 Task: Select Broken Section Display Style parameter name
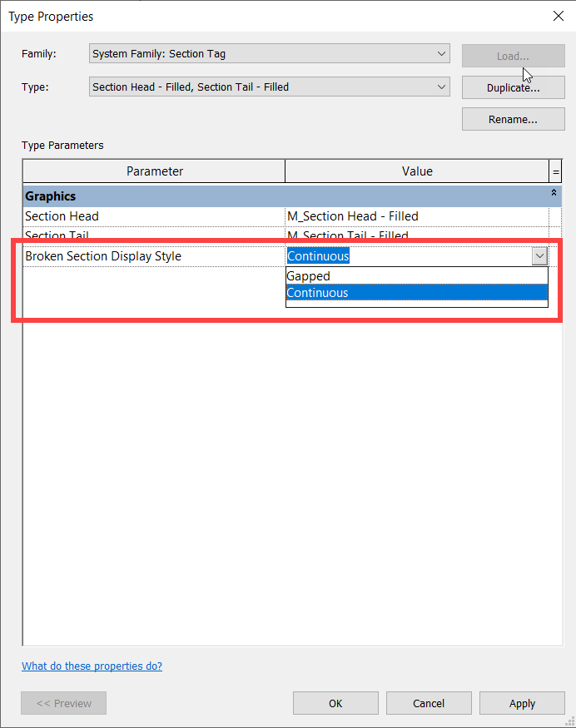tap(103, 256)
